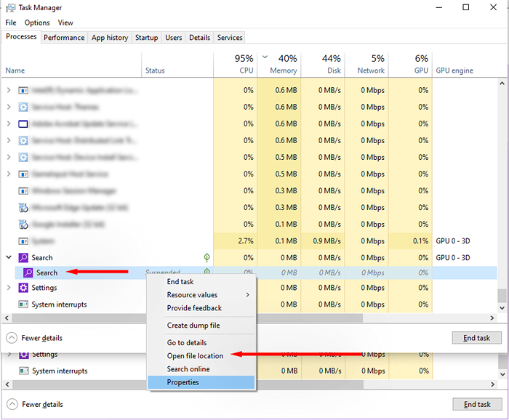Choose Go to details in context menu
509x420 pixels.
point(201,343)
